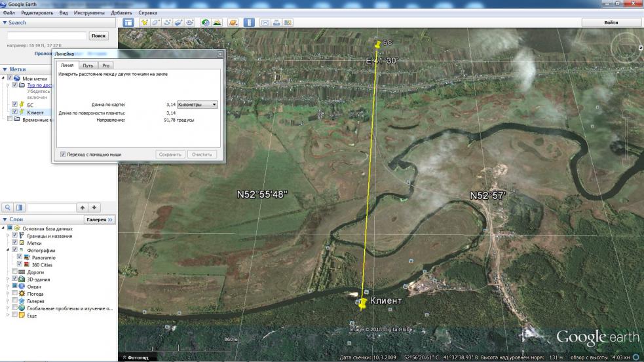Click the Поиск search button
Image resolution: width=644 pixels, height=362 pixels.
click(x=99, y=36)
